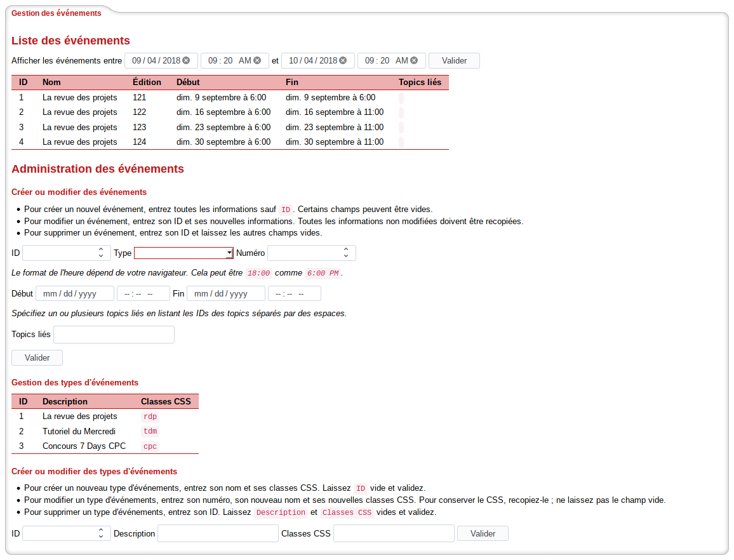Focus the Début time field
Image resolution: width=734 pixels, height=560 pixels.
coord(143,293)
